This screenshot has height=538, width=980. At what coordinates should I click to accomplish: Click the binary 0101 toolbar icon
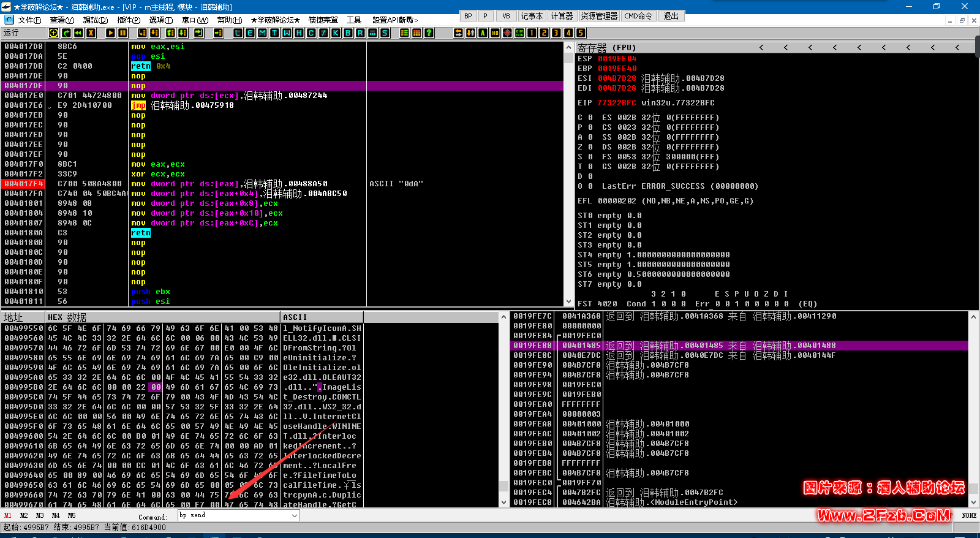519,33
